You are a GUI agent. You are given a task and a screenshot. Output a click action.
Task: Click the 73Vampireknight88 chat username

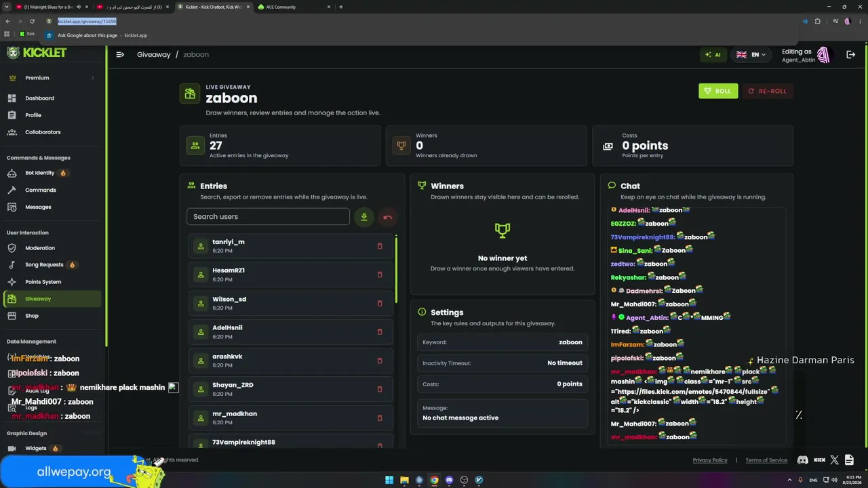tap(642, 237)
